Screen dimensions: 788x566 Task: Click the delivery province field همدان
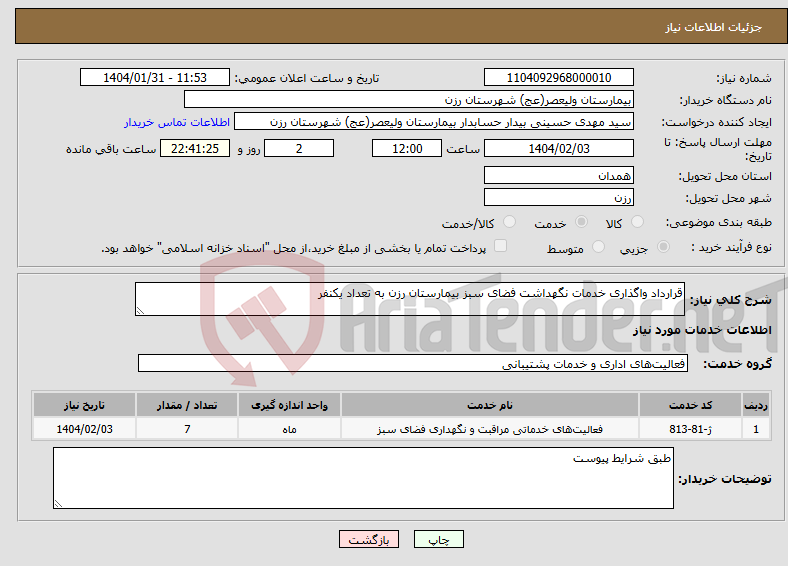(558, 175)
